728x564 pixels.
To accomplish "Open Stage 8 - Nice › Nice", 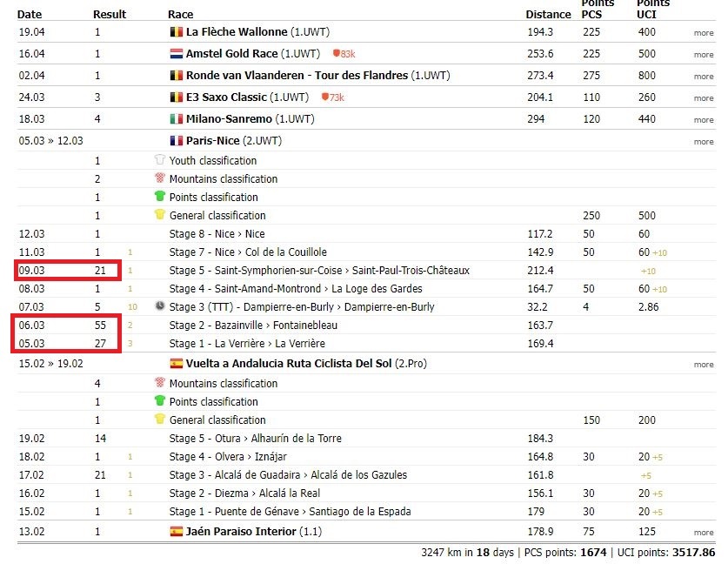I will point(217,234).
